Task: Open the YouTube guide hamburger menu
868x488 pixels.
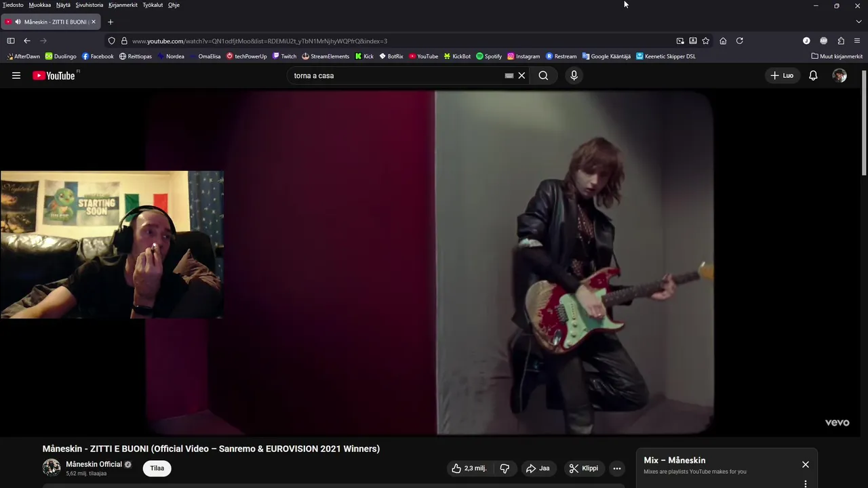Action: click(x=16, y=76)
